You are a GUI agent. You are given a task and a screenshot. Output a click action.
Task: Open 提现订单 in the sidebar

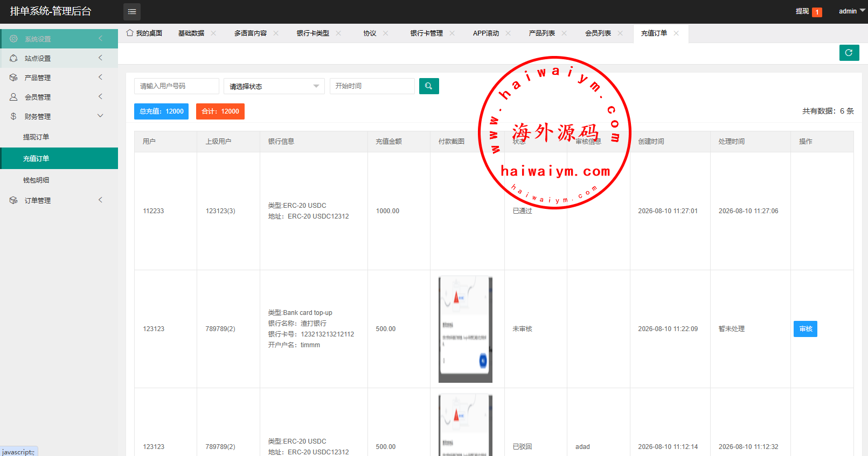coord(59,137)
